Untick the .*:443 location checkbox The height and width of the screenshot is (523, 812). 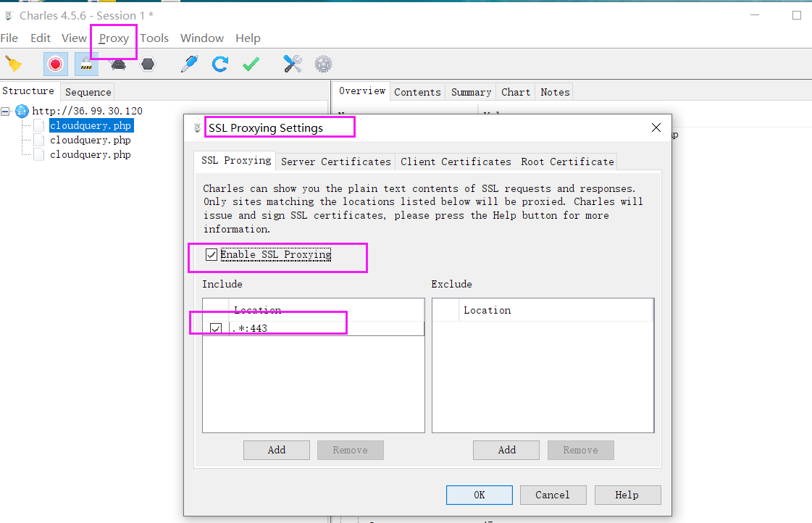point(216,329)
